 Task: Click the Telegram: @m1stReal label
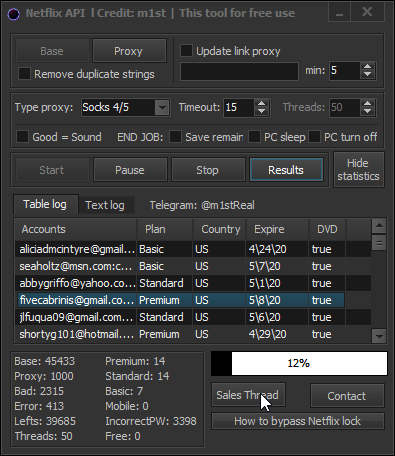(x=202, y=205)
